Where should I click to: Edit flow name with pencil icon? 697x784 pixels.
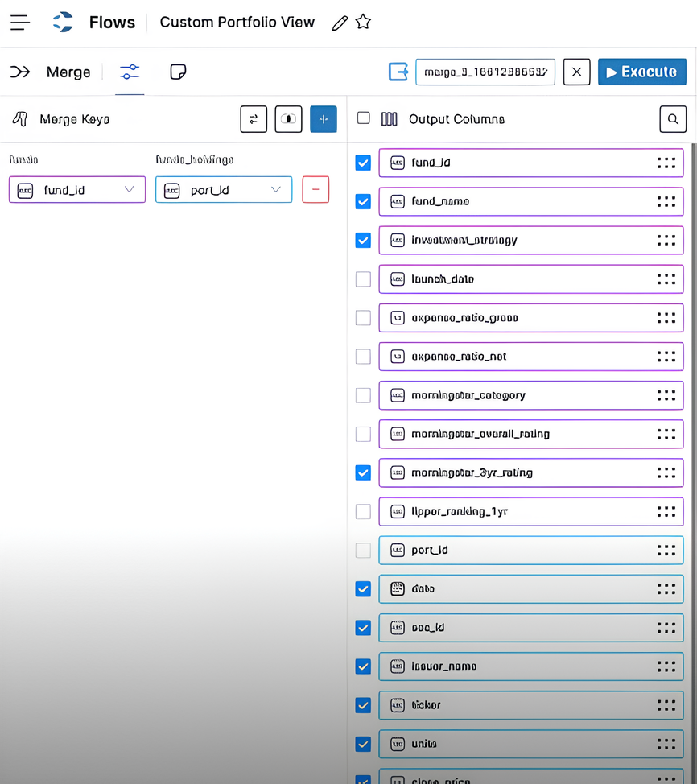click(340, 23)
